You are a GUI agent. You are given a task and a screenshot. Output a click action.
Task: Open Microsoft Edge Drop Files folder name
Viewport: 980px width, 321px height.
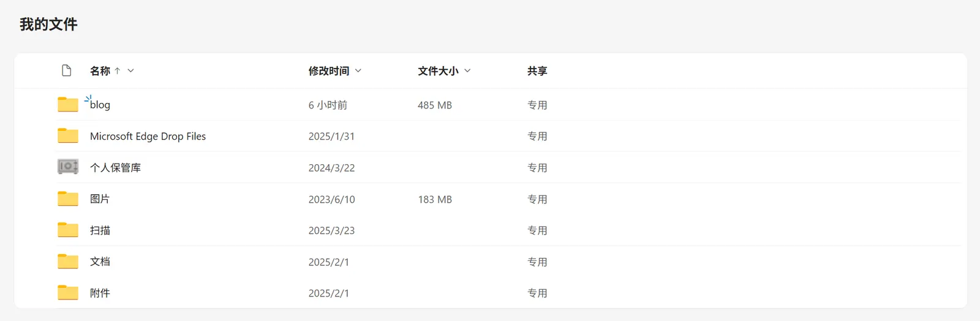[x=148, y=136]
